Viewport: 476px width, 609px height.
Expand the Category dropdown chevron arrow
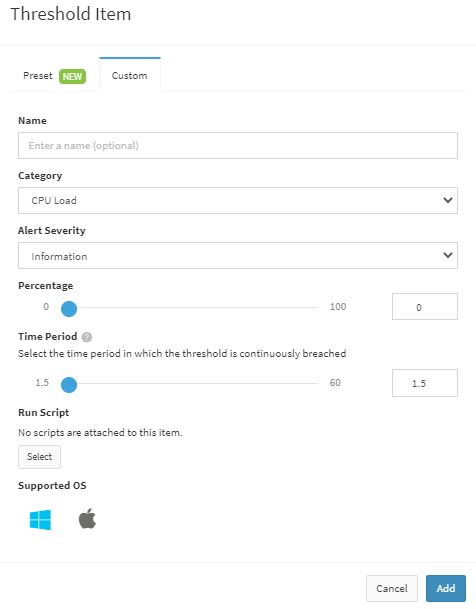tap(448, 200)
